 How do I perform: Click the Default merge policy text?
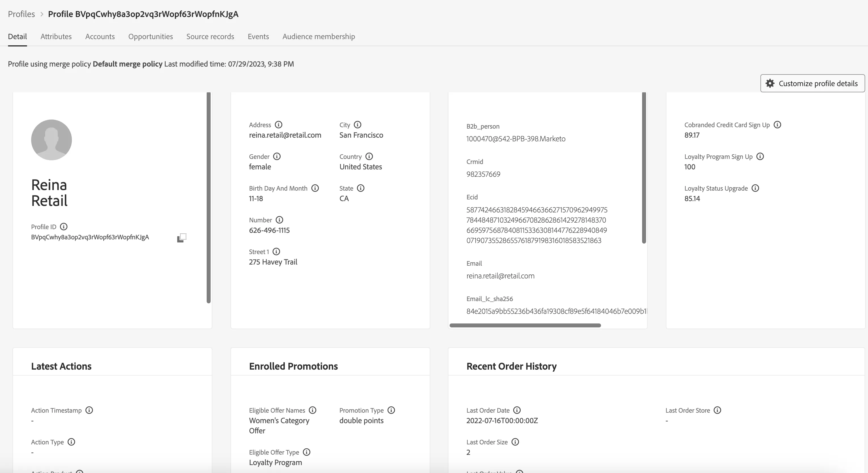click(x=127, y=64)
